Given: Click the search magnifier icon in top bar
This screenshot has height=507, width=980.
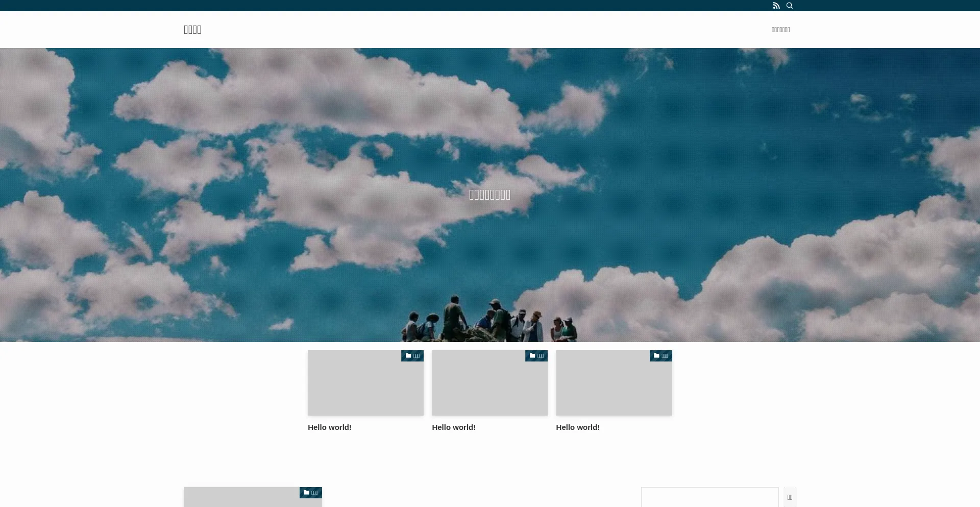Looking at the screenshot, I should click(x=790, y=6).
